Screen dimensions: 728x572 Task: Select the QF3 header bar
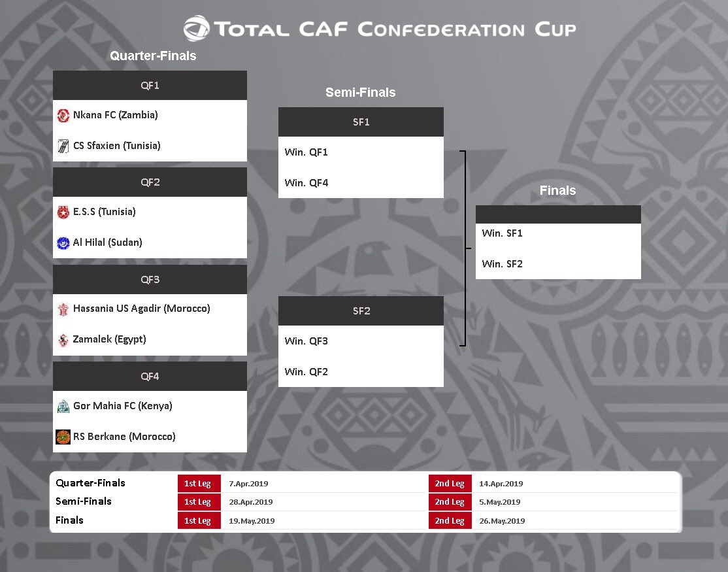point(150,280)
